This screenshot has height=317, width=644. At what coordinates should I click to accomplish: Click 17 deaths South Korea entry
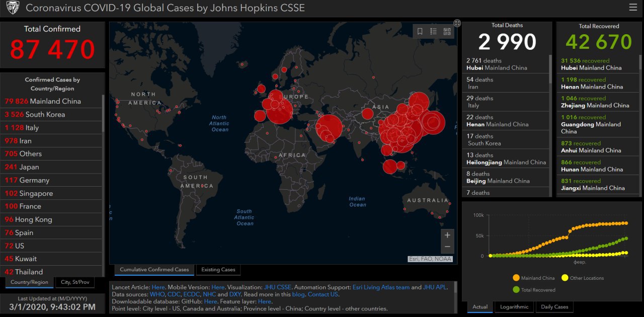pyautogui.click(x=506, y=139)
